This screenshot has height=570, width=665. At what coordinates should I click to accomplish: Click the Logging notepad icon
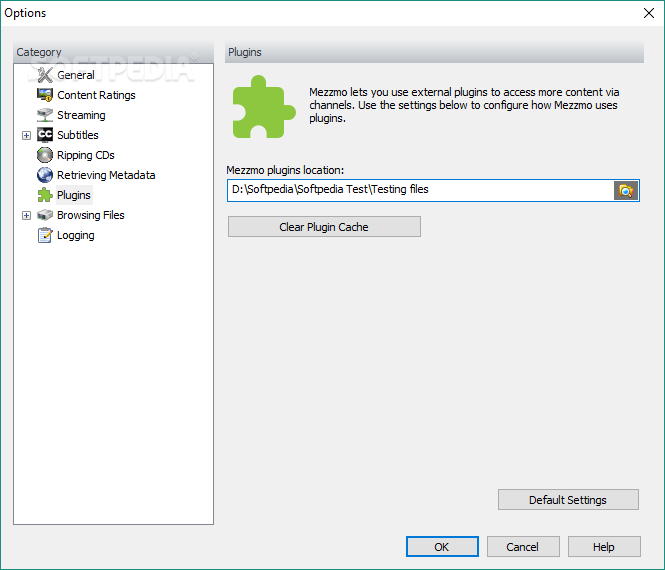click(x=45, y=235)
